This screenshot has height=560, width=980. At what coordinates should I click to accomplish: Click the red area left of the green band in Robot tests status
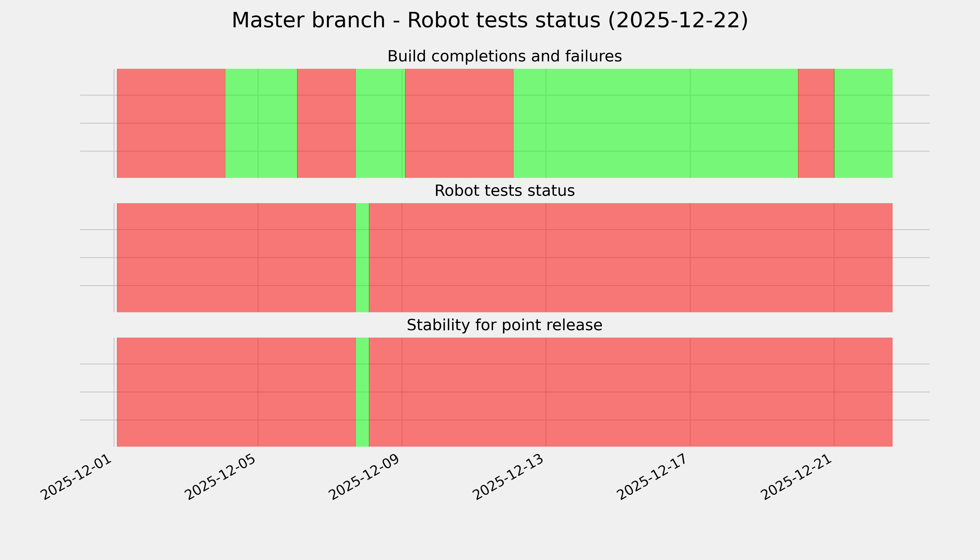coord(236,258)
